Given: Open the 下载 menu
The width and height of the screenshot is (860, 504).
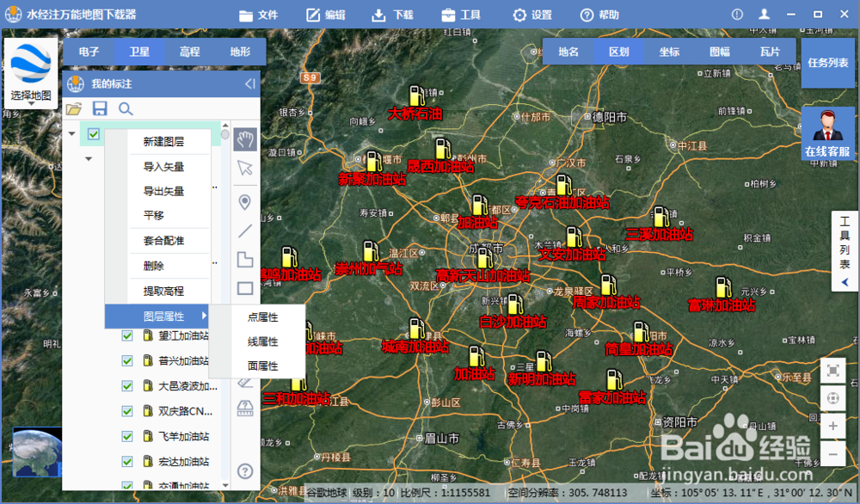Looking at the screenshot, I should [x=392, y=15].
